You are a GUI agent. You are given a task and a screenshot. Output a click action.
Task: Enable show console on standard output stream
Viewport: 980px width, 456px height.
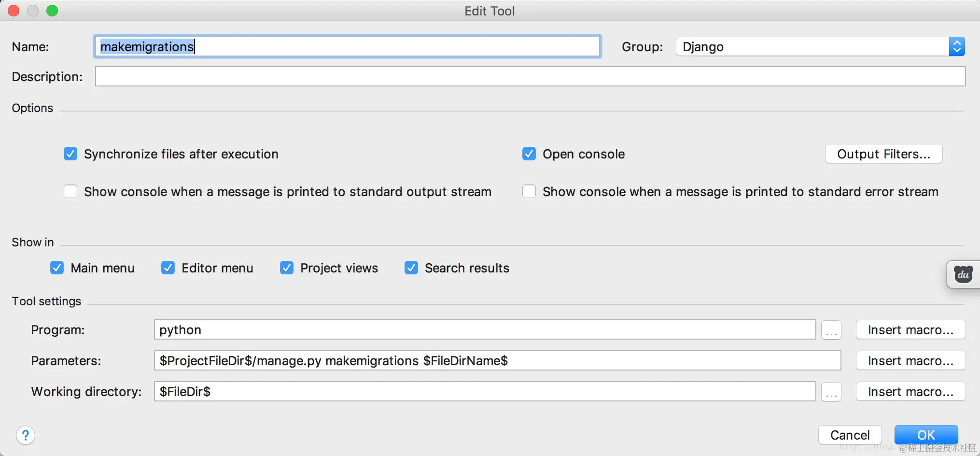tap(70, 192)
